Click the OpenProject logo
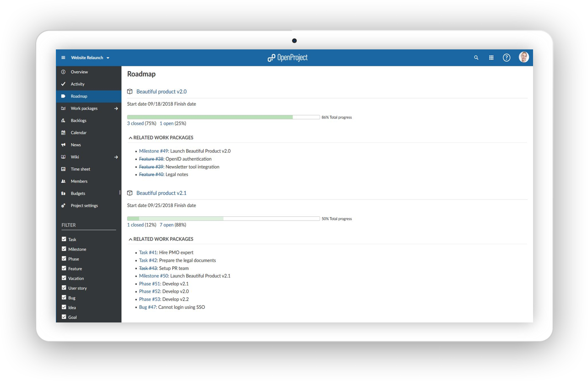This screenshot has width=588, height=381. point(288,58)
